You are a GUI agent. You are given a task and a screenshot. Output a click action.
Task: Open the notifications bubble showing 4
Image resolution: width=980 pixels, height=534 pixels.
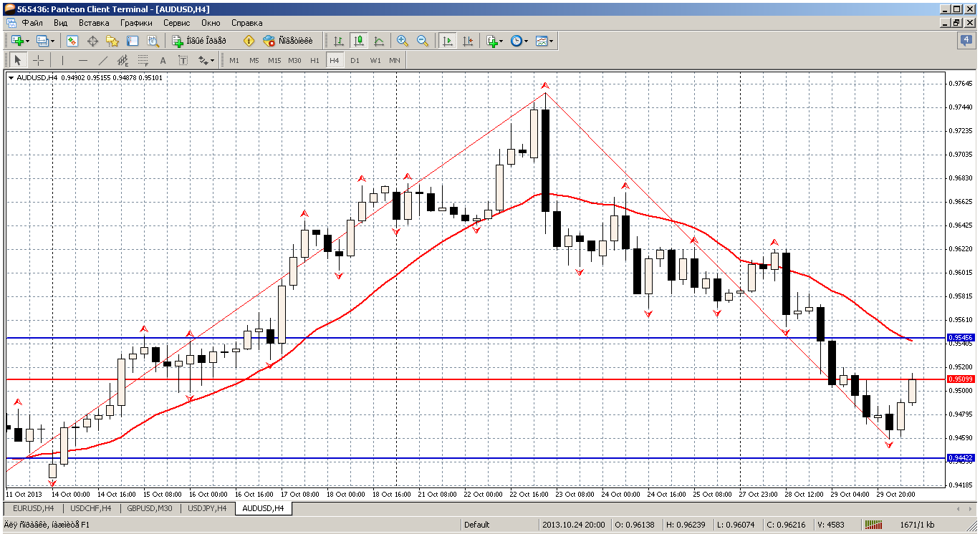coord(966,41)
